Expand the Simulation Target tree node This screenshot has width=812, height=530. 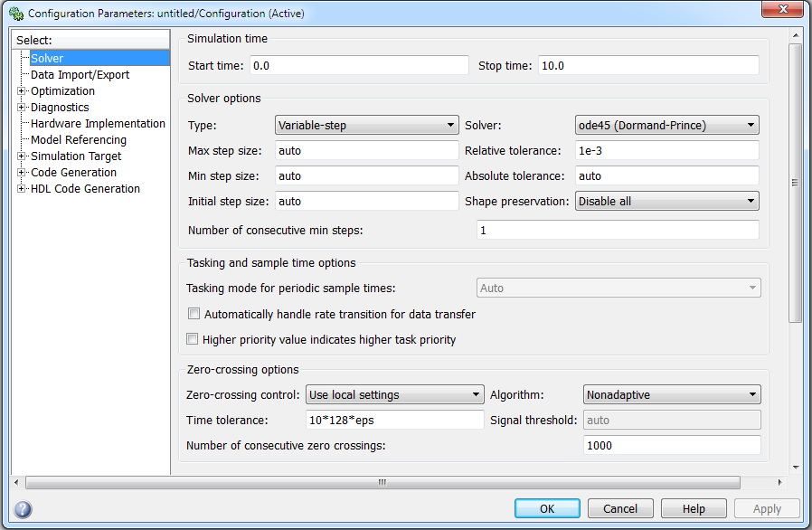pos(21,156)
